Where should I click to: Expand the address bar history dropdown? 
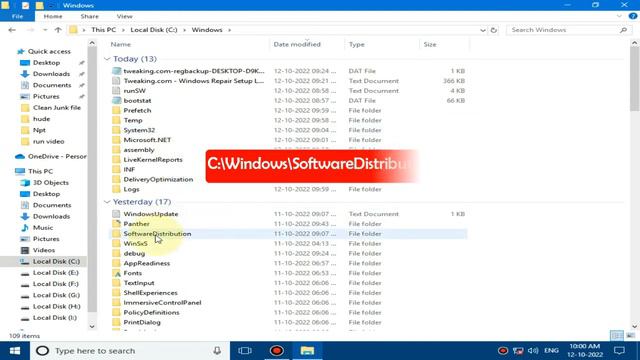[x=483, y=30]
